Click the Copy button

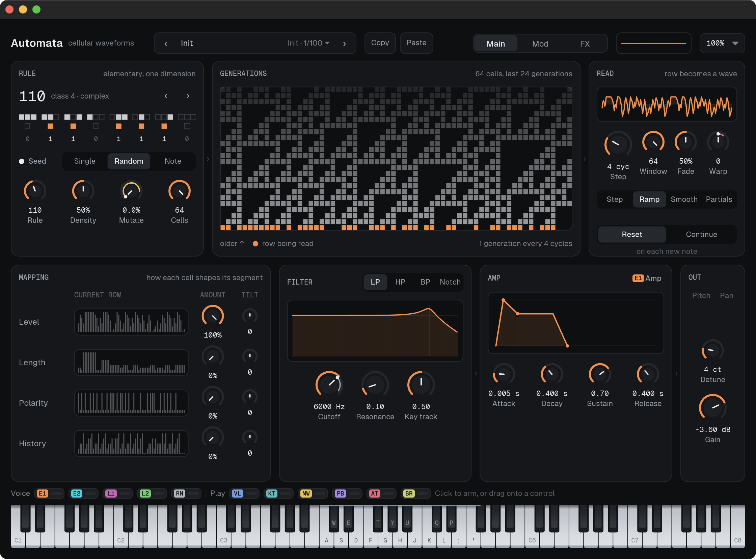coord(380,43)
